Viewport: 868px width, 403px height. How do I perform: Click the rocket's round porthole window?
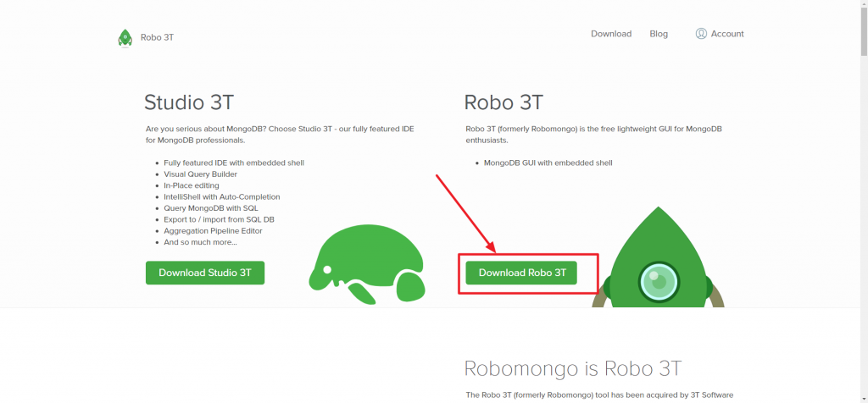(x=659, y=281)
